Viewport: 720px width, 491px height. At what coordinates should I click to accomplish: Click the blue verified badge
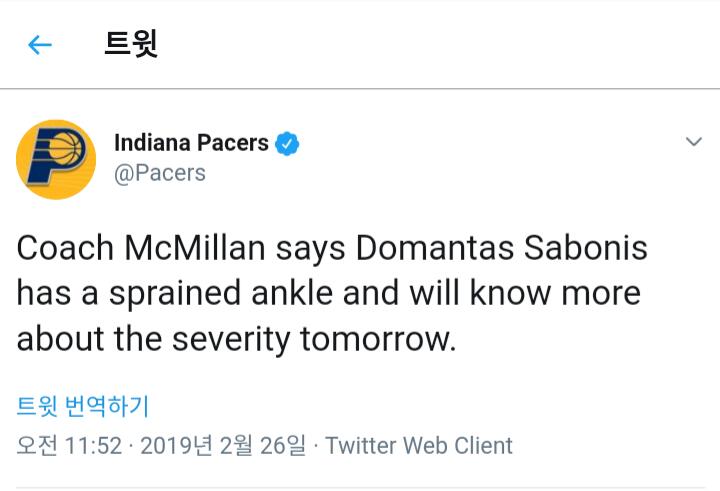(288, 143)
